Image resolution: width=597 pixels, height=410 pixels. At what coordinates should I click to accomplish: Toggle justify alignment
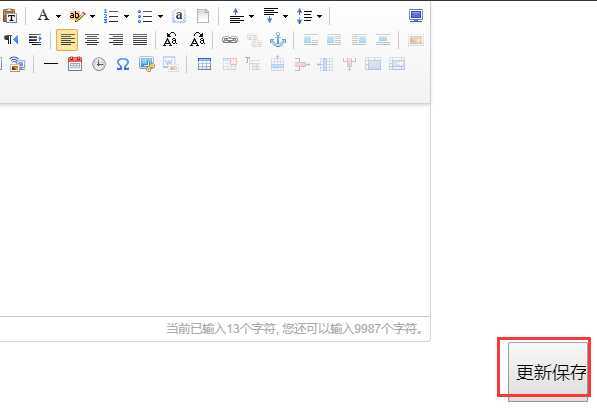(140, 40)
